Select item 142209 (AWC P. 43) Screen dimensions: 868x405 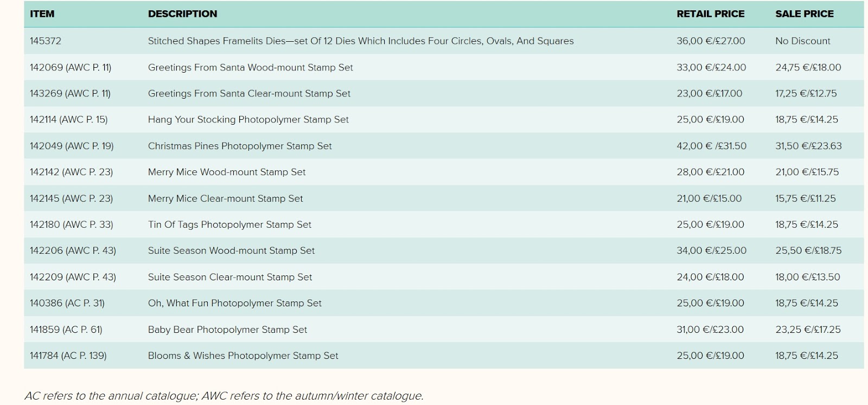[x=73, y=277]
